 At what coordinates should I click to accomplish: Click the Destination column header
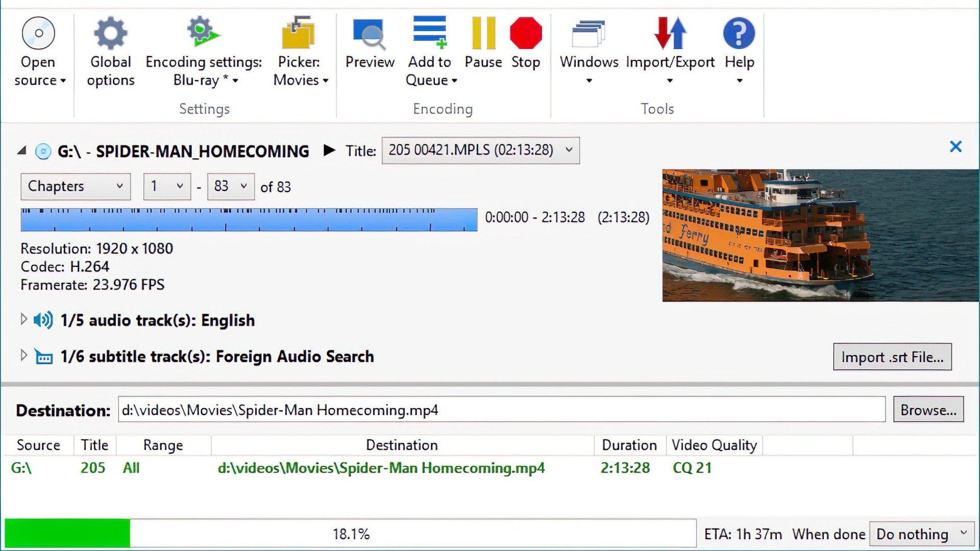click(402, 445)
